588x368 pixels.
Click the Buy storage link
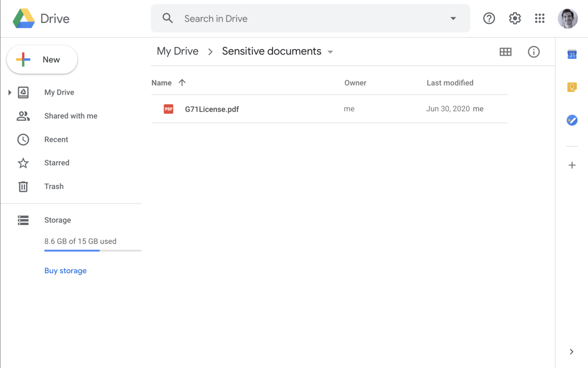(65, 270)
